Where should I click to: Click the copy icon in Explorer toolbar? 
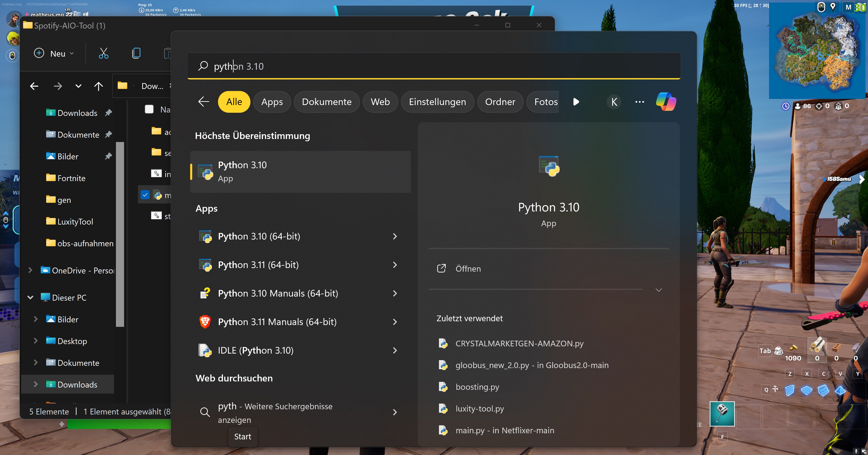click(x=136, y=53)
